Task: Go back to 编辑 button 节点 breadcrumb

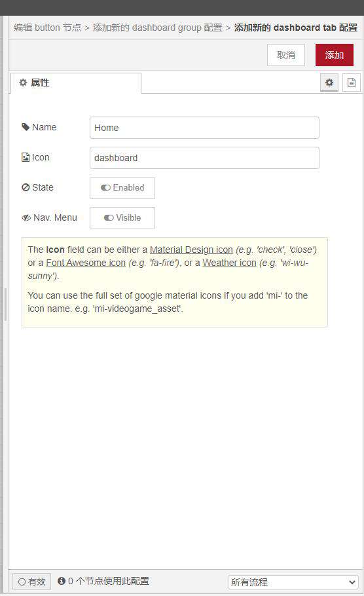Action: pos(48,28)
